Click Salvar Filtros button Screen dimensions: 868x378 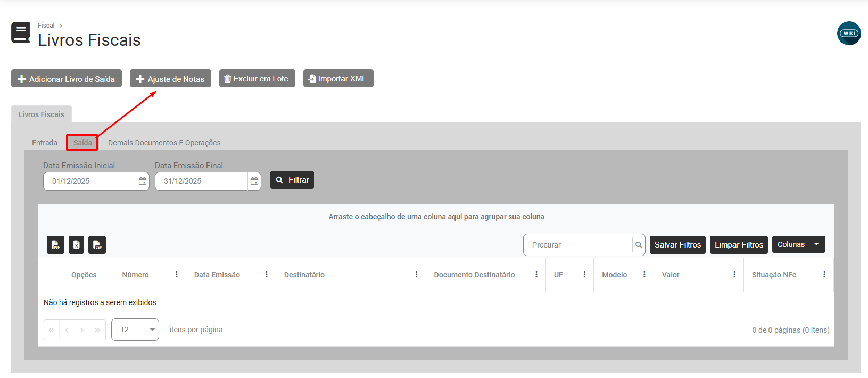677,245
